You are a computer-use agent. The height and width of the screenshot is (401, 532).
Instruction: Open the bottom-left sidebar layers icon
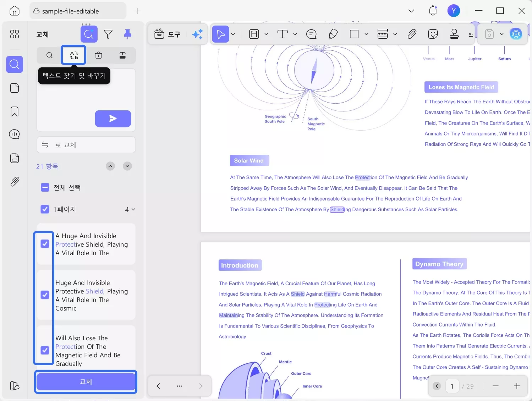tap(15, 386)
